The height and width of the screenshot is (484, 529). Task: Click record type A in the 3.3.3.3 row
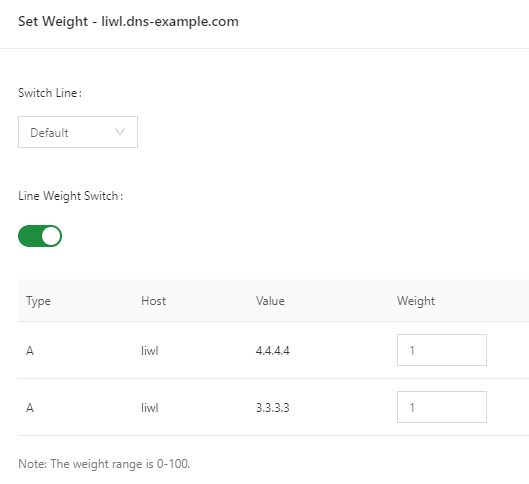click(30, 408)
